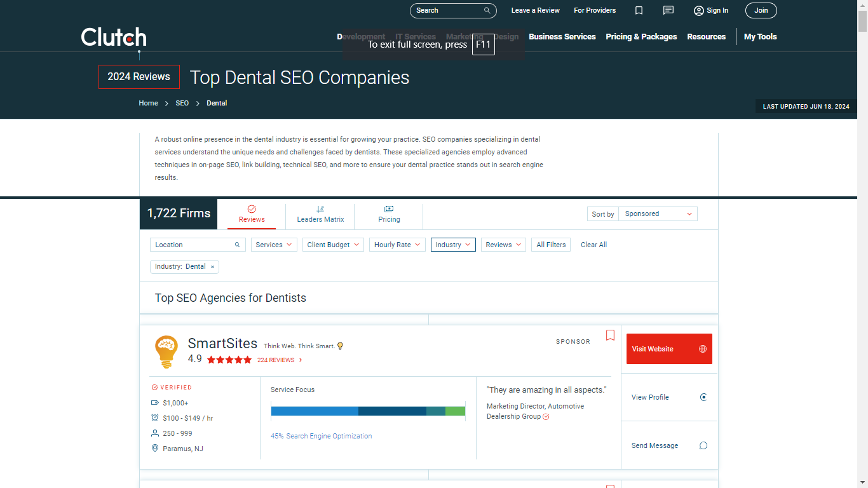This screenshot has height=488, width=868.
Task: Click the VERIFIED badge on SmartSites
Action: tap(172, 388)
